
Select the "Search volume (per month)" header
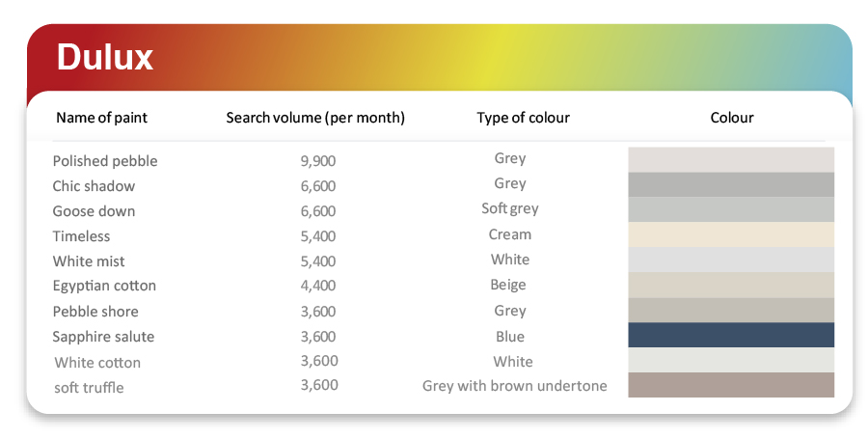tap(315, 118)
